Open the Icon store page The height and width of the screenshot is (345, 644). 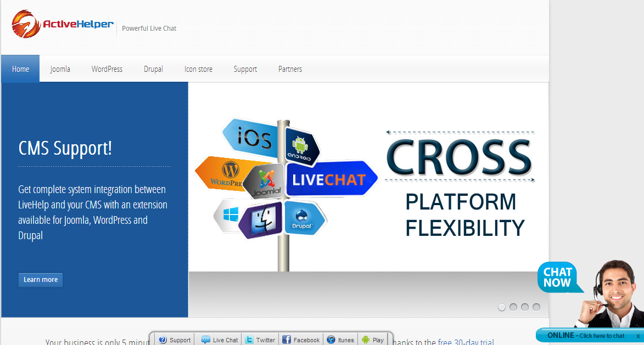pyautogui.click(x=198, y=69)
